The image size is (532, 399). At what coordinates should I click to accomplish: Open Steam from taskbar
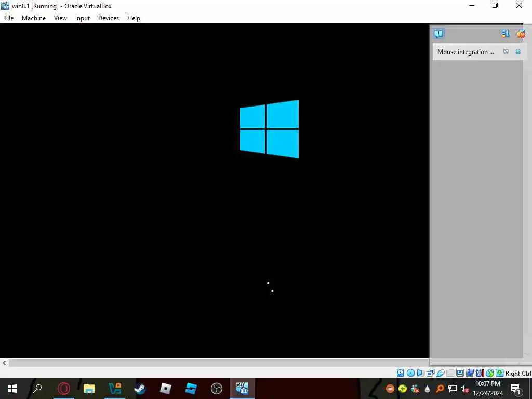click(x=140, y=389)
